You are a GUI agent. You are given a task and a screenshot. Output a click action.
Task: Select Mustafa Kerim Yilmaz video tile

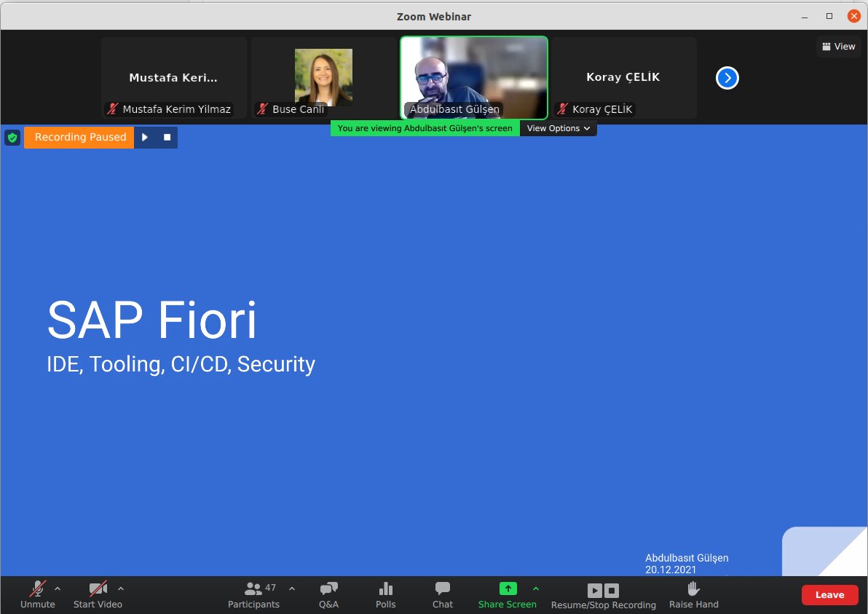[x=174, y=78]
